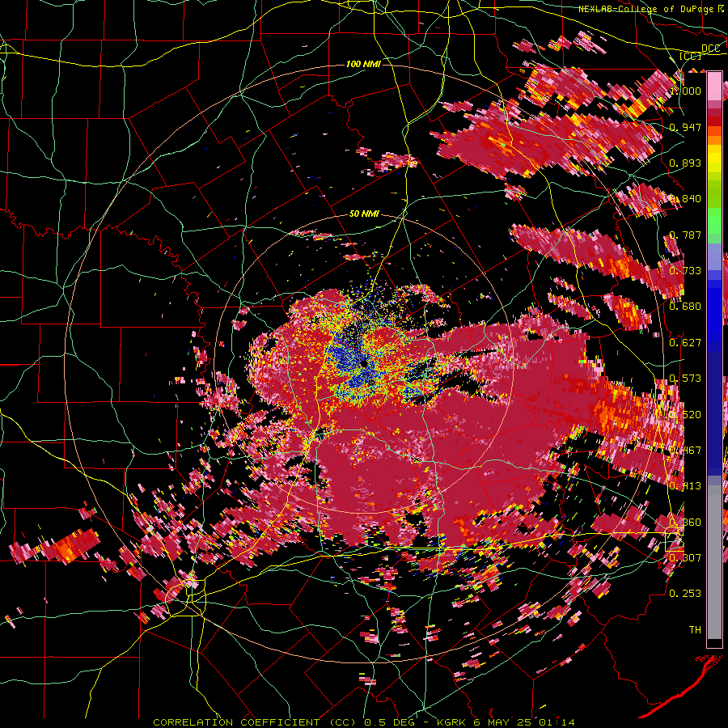The height and width of the screenshot is (728, 728).
Task: Click the 0.627 color scale value
Action: tap(685, 343)
